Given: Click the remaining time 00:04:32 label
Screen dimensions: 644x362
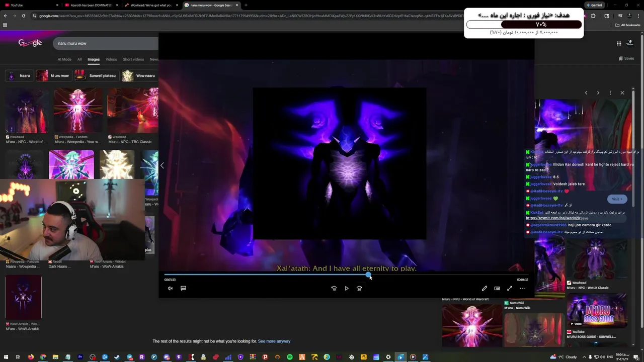Looking at the screenshot, I should click(522, 280).
